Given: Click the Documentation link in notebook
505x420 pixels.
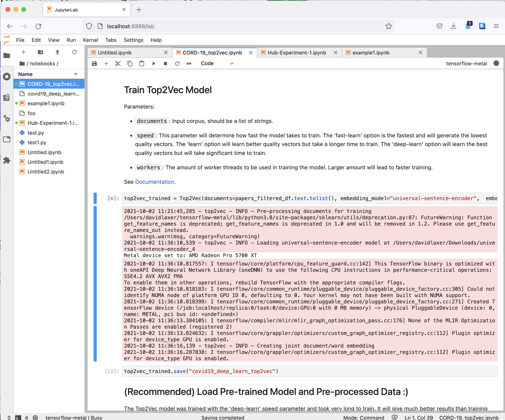Looking at the screenshot, I should [154, 182].
